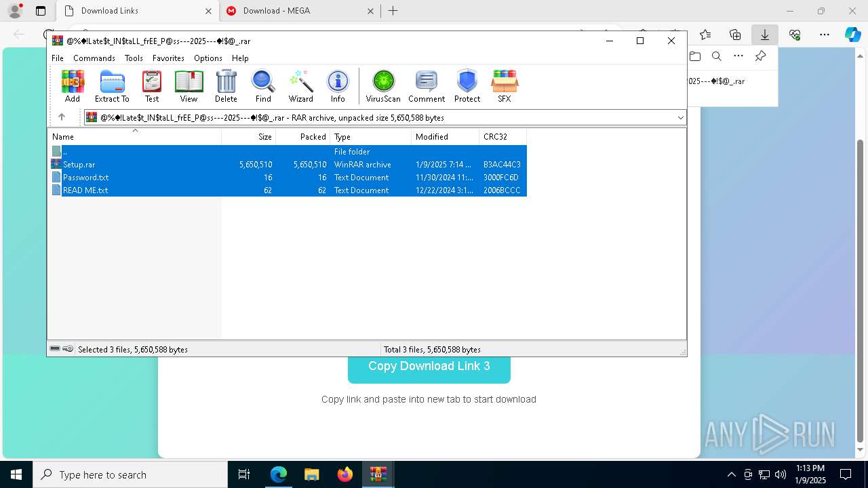Open File Explorer from taskbar
Viewport: 868px width, 488px height.
click(311, 474)
